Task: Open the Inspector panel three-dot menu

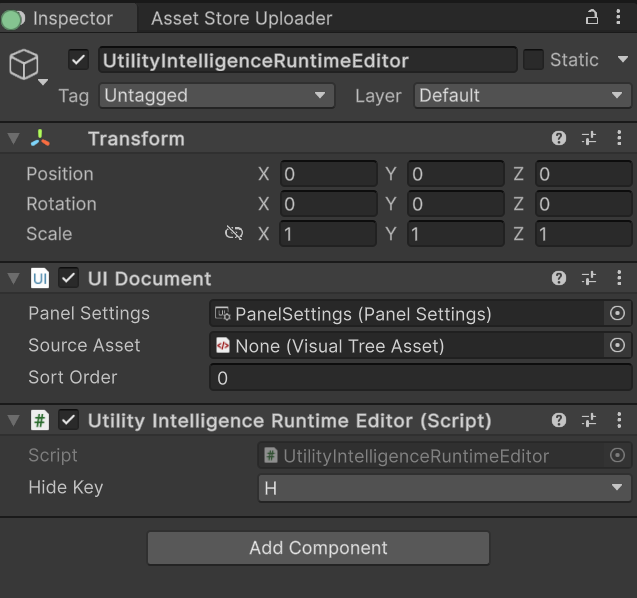Action: click(618, 17)
